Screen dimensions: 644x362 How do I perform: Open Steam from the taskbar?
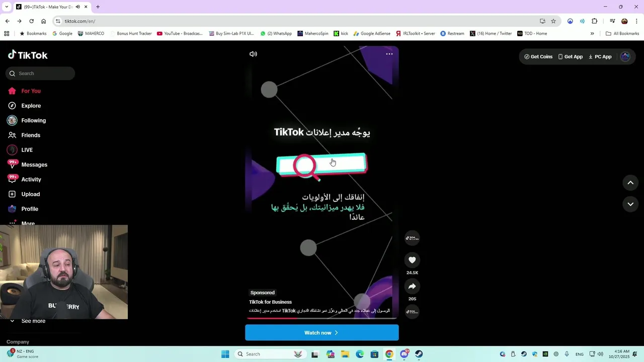419,354
